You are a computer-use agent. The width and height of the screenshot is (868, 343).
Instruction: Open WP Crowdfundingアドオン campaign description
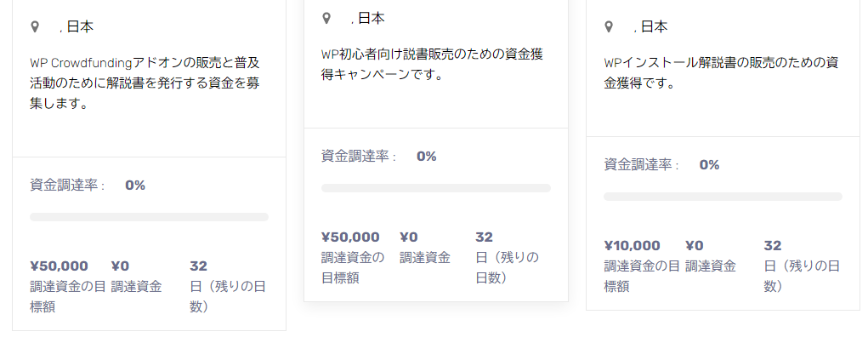click(145, 83)
